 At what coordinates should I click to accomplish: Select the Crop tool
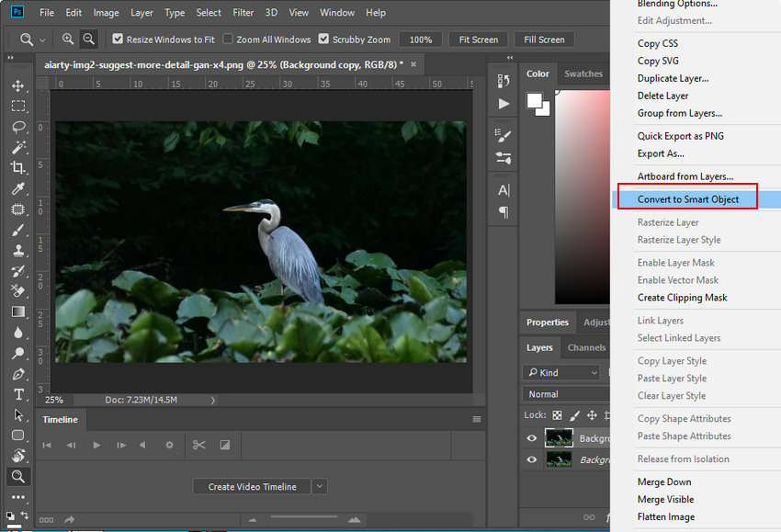[x=18, y=168]
